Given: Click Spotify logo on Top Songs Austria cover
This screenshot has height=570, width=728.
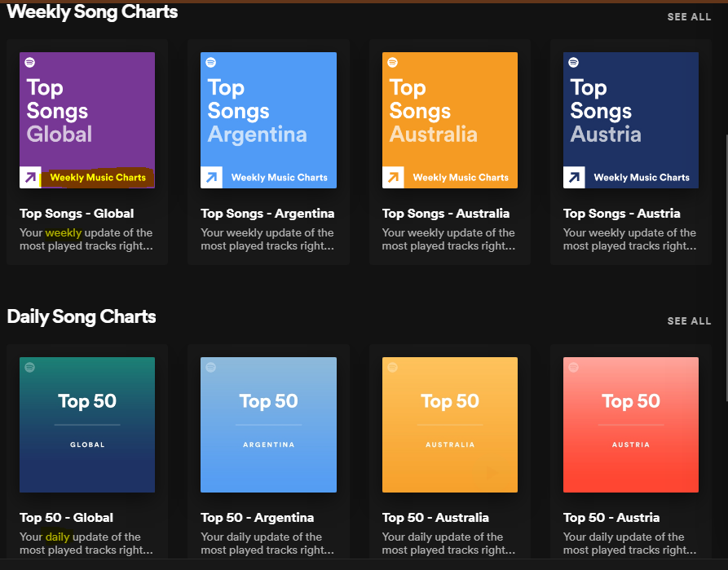Looking at the screenshot, I should [573, 62].
